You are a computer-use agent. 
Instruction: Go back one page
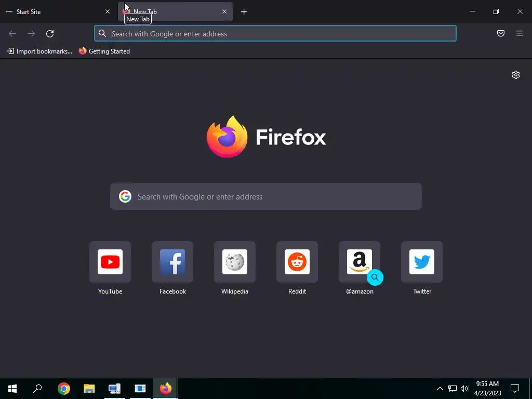[x=12, y=34]
